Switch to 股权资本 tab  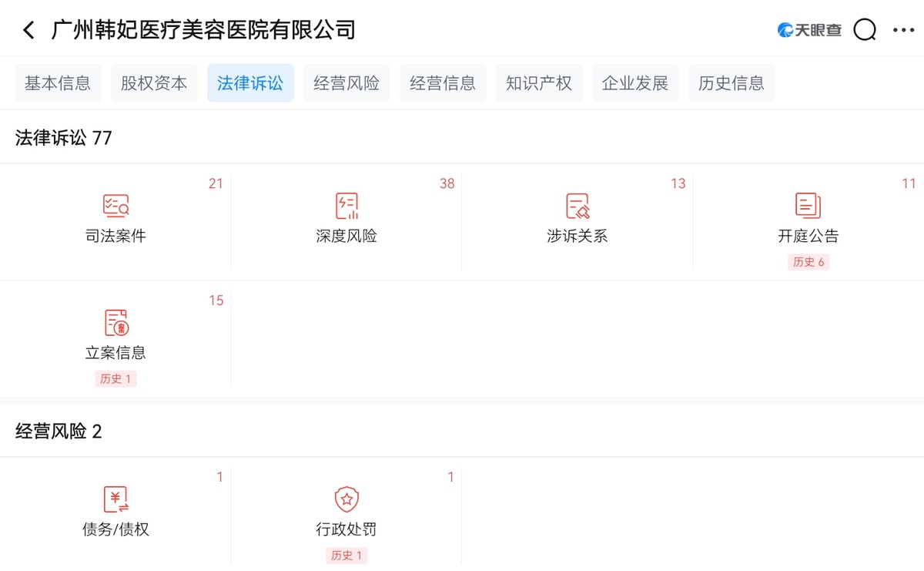pos(154,83)
